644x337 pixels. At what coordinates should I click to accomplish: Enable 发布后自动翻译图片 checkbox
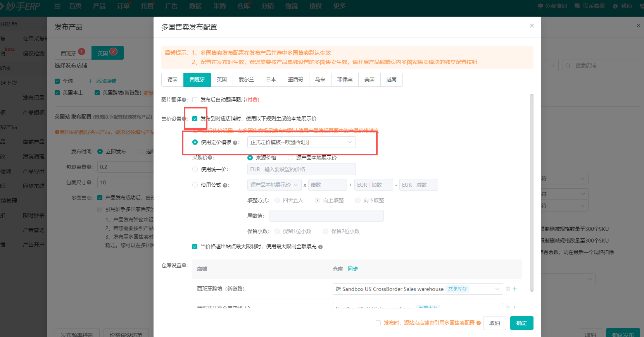click(x=195, y=100)
